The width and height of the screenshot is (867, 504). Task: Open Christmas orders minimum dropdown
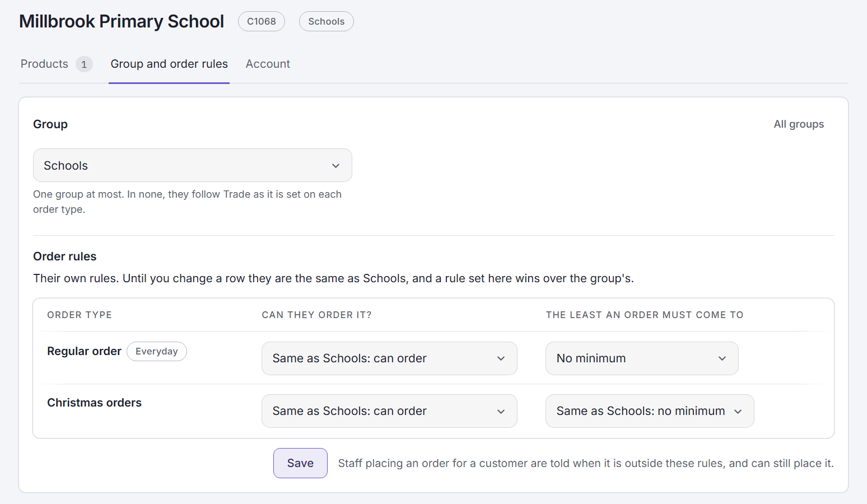click(650, 411)
